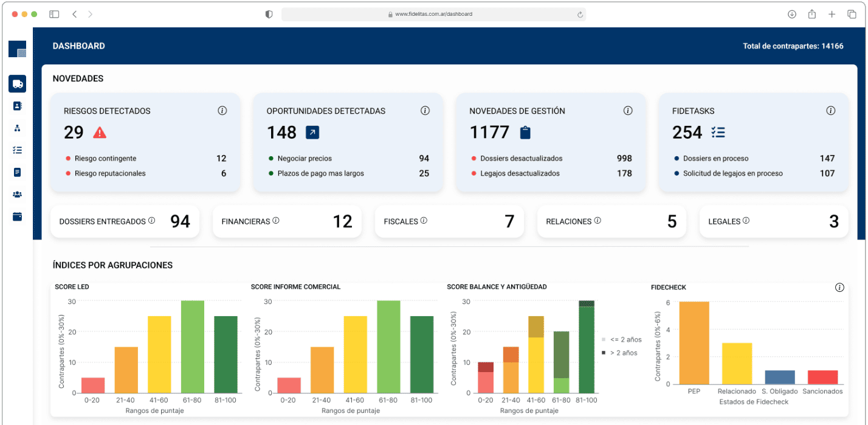Open the calendar section in the sidebar
Image resolution: width=868 pixels, height=425 pixels.
point(17,216)
